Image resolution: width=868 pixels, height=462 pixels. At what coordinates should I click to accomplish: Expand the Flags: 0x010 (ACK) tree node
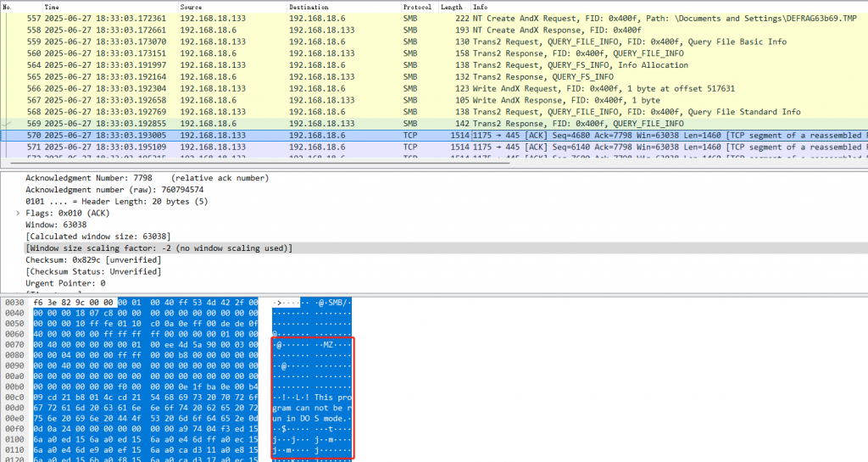coord(19,213)
